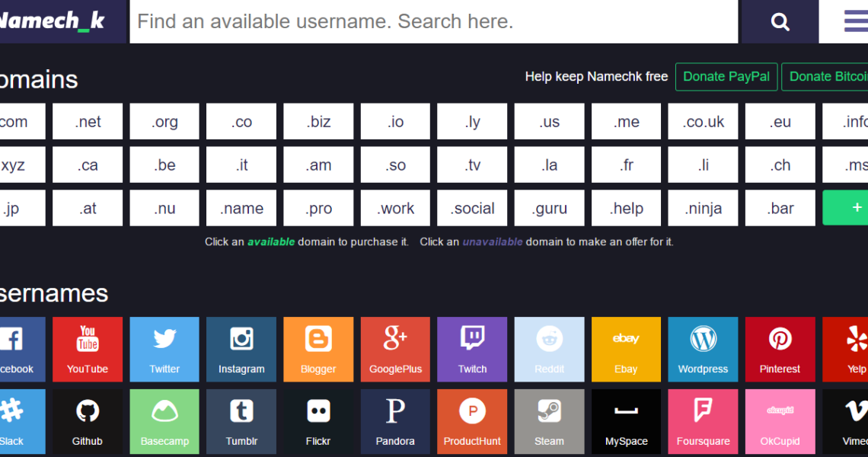Click the Steam icon tile

pyautogui.click(x=549, y=421)
